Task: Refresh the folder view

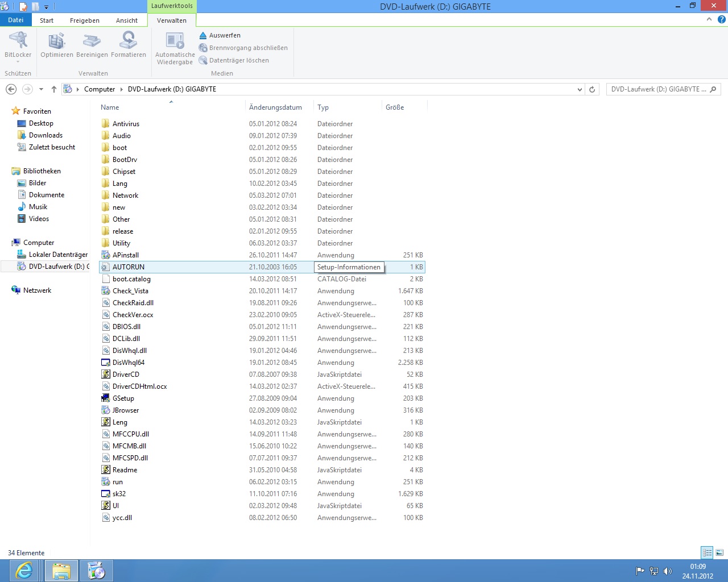Action: point(592,89)
